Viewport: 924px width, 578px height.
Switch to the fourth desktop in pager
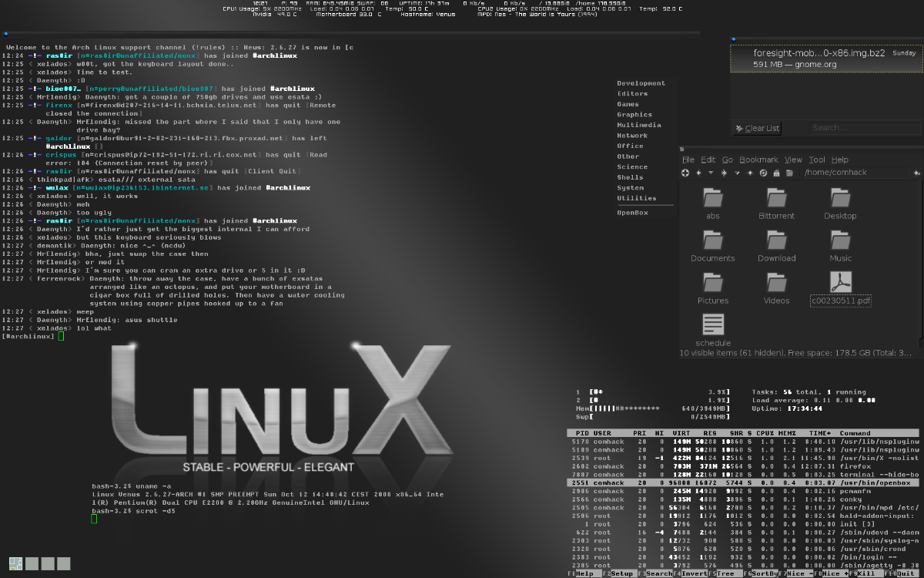coord(62,563)
